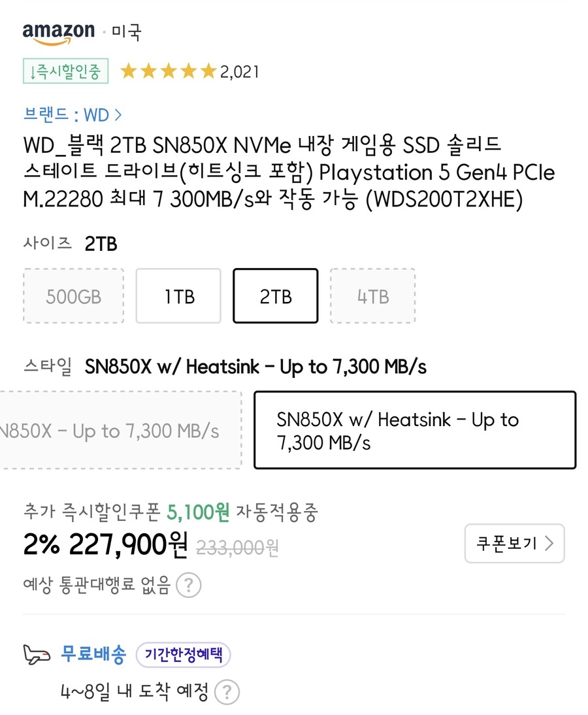Viewport: 588px width, 715px height.
Task: Open the delivery estimate help question mark
Action: (227, 691)
